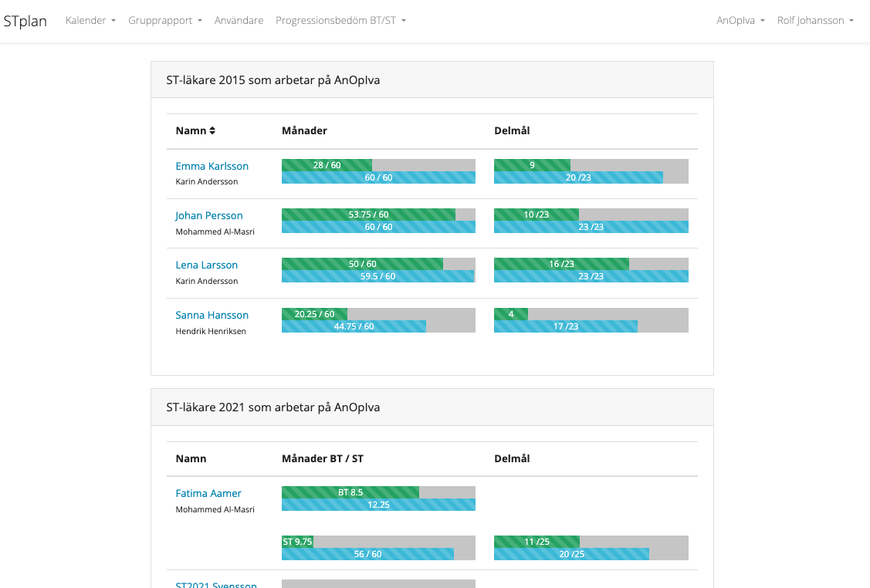Screen dimensions: 870x588
Task: Click Lena Larsson's 16/23 Delmål bar
Action: [x=561, y=263]
